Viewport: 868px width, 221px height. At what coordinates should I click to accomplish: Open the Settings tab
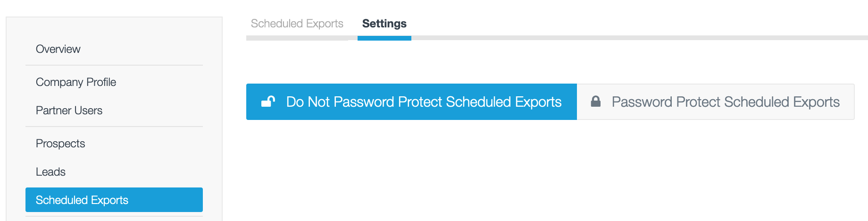click(384, 24)
